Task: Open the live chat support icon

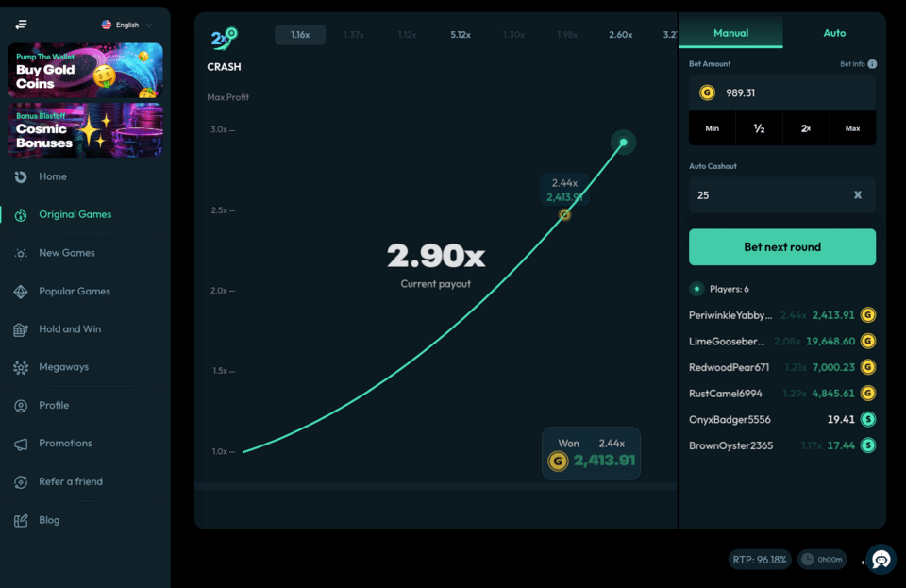Action: (x=881, y=560)
